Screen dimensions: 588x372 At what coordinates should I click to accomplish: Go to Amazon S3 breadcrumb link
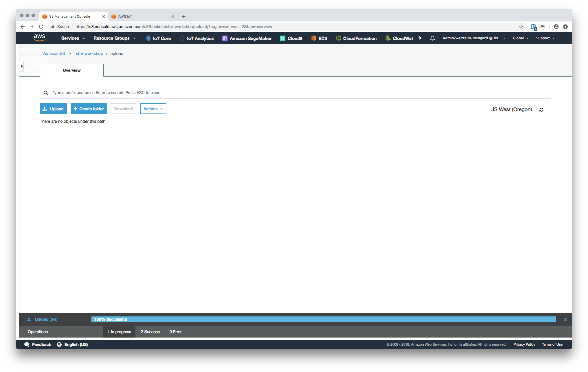(x=54, y=54)
